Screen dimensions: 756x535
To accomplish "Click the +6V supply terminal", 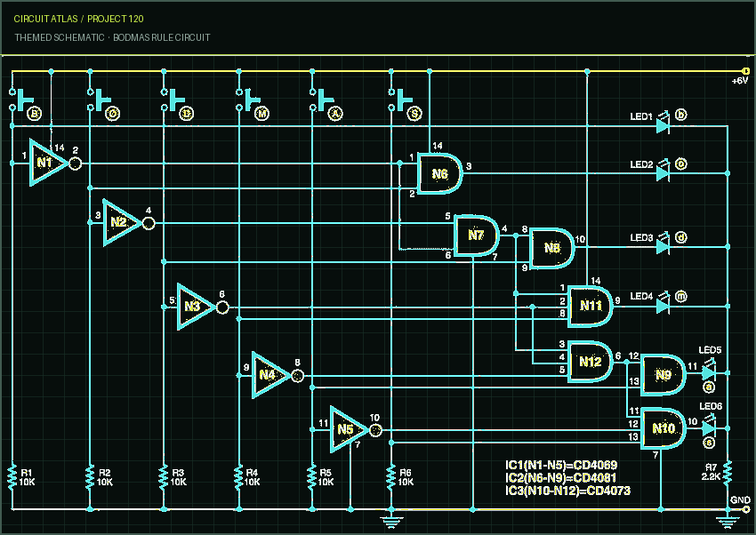I will pos(746,71).
